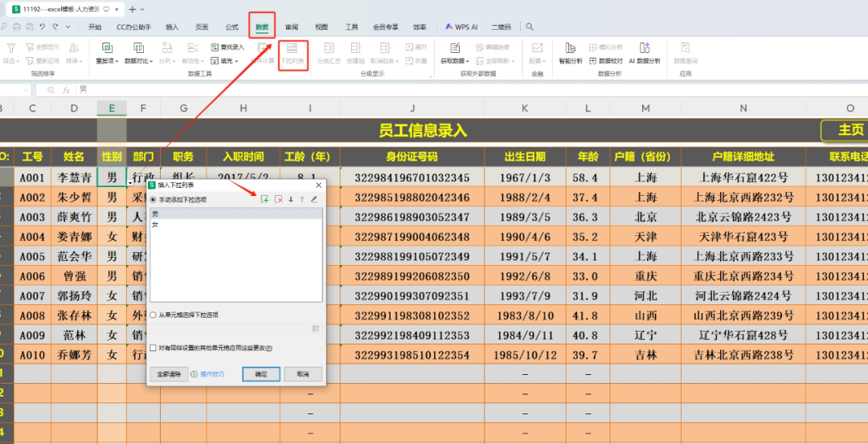Open the 有效性 dropdown

tap(193, 61)
